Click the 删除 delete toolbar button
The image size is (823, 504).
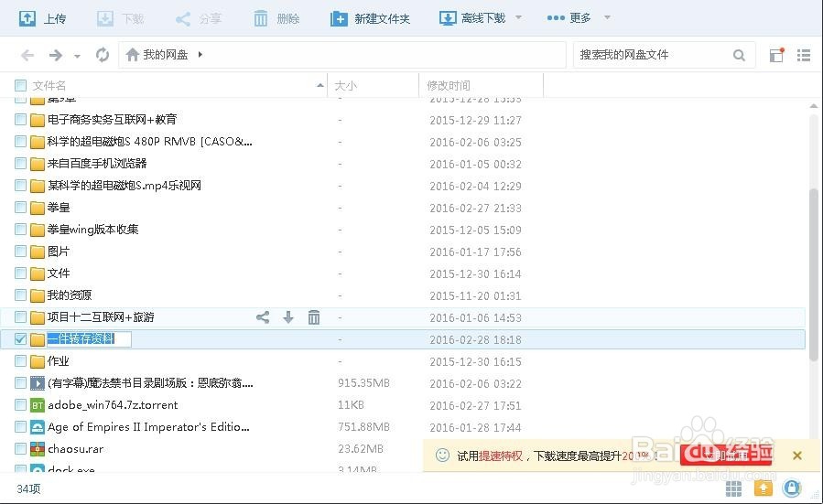(276, 19)
